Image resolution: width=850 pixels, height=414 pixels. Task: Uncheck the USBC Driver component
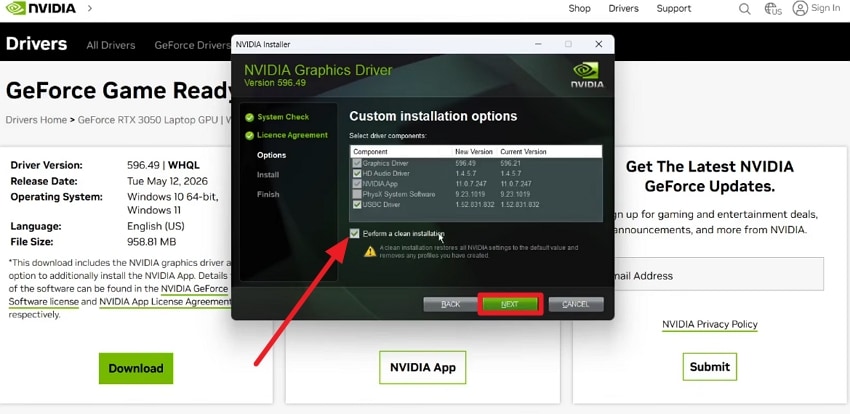click(x=357, y=205)
